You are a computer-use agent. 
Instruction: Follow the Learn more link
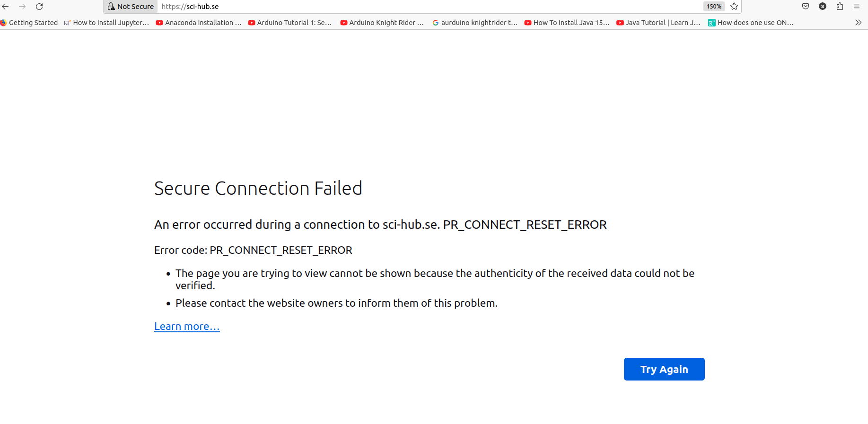187,327
